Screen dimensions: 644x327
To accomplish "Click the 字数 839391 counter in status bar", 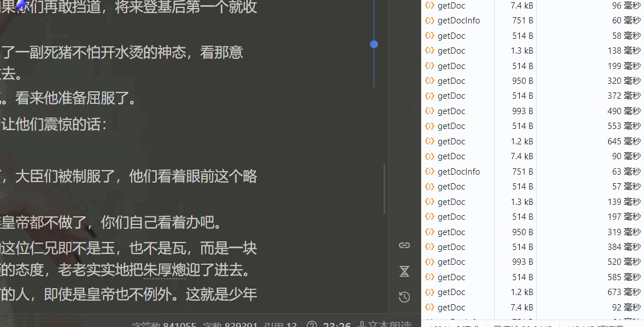I will coord(230,325).
